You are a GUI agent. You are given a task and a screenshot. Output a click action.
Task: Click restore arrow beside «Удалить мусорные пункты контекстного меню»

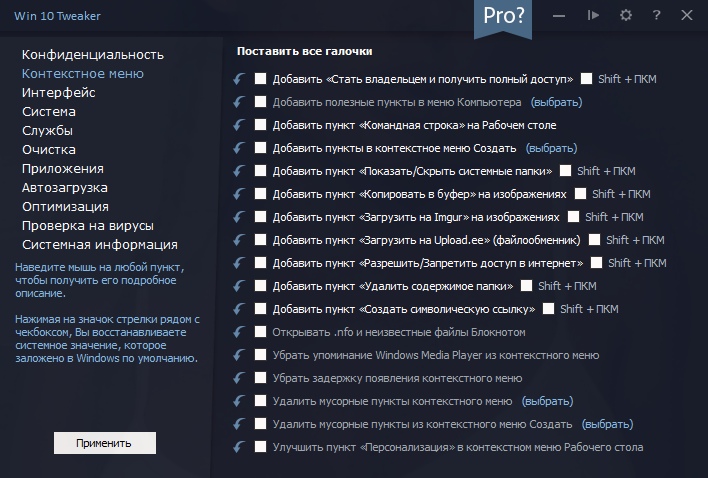coord(239,401)
